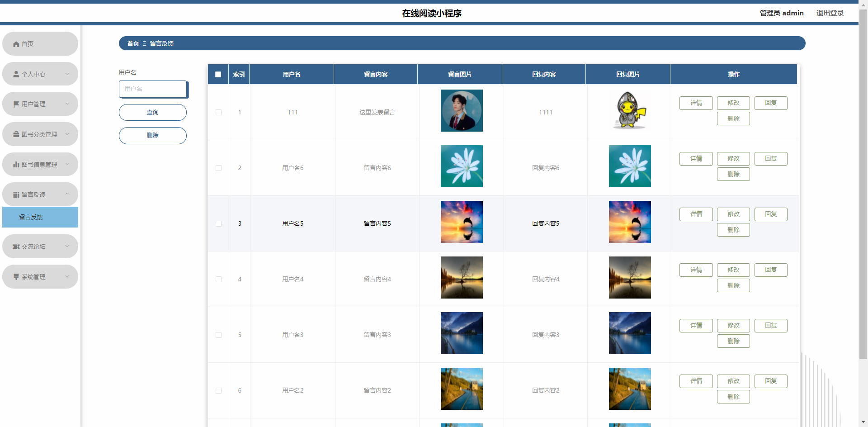Open the 个人中心 menu label
This screenshot has width=868, height=427.
[33, 74]
